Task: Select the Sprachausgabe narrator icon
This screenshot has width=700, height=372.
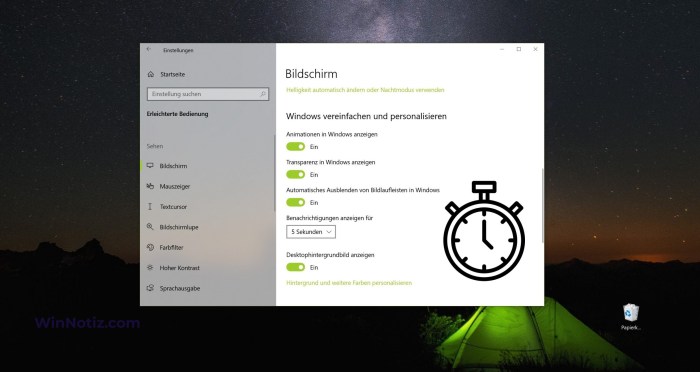Action: pyautogui.click(x=150, y=288)
